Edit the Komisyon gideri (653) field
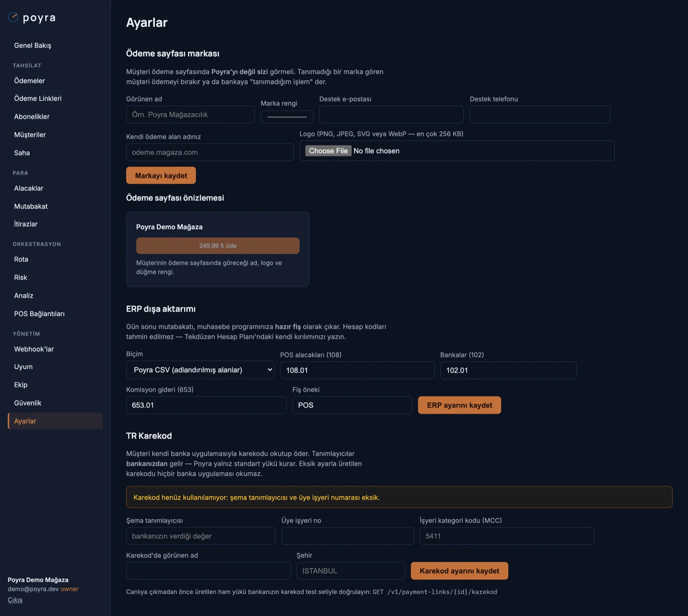This screenshot has height=616, width=688. (206, 405)
